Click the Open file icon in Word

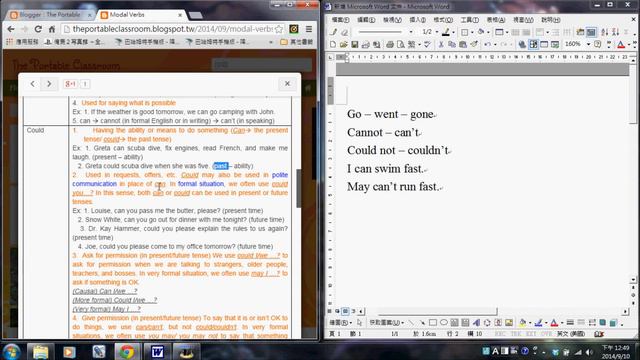tap(344, 44)
